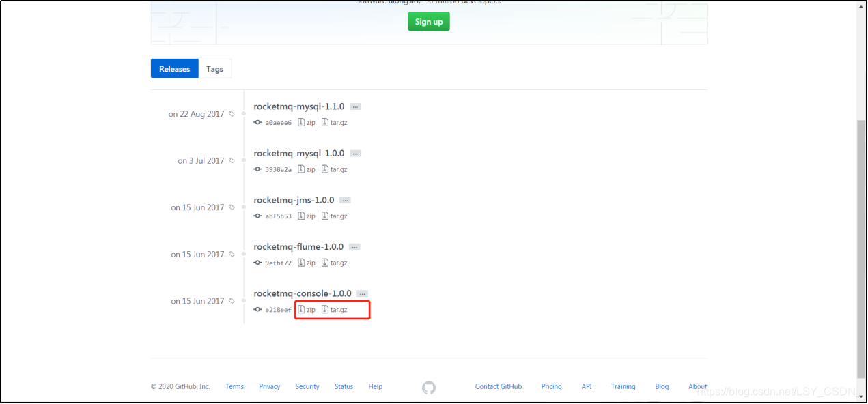Image resolution: width=868 pixels, height=404 pixels.
Task: Click the tag icon beside 3 Jul 2017
Action: pyautogui.click(x=232, y=160)
